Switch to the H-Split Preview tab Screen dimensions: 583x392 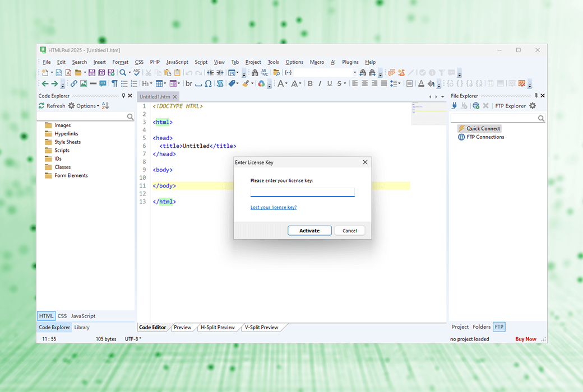click(x=218, y=328)
